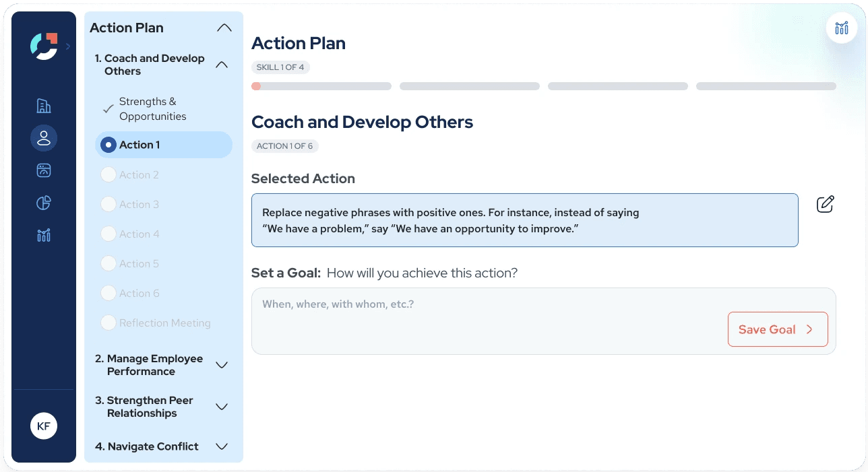Image resolution: width=868 pixels, height=472 pixels.
Task: Select the person profile sidebar icon
Action: pyautogui.click(x=44, y=138)
